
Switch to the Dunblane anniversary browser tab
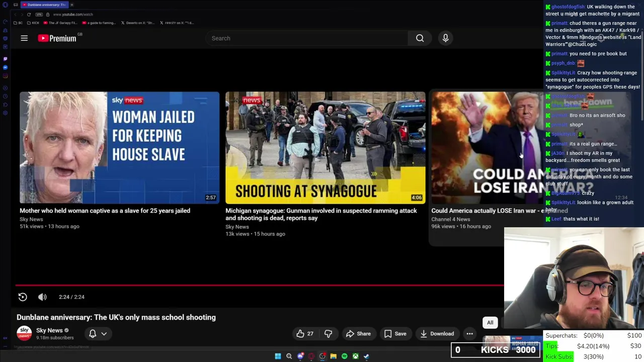(x=44, y=5)
